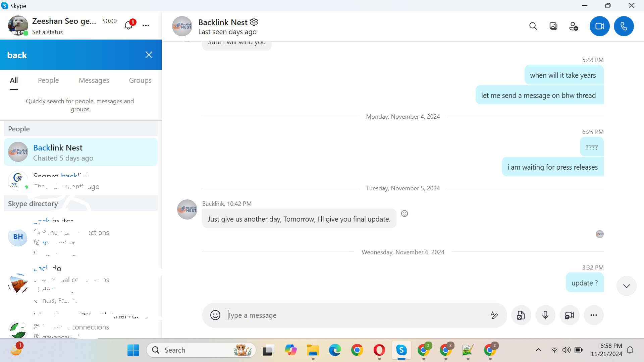
Task: Open Backlink Nest chat settings gear
Action: (254, 22)
